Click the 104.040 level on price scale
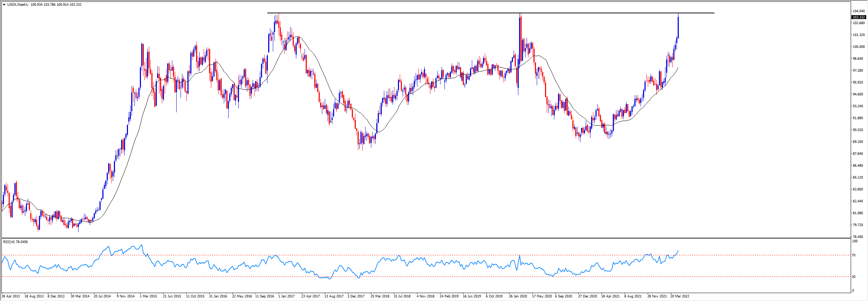Viewport: 868px width, 301px height. (858, 11)
